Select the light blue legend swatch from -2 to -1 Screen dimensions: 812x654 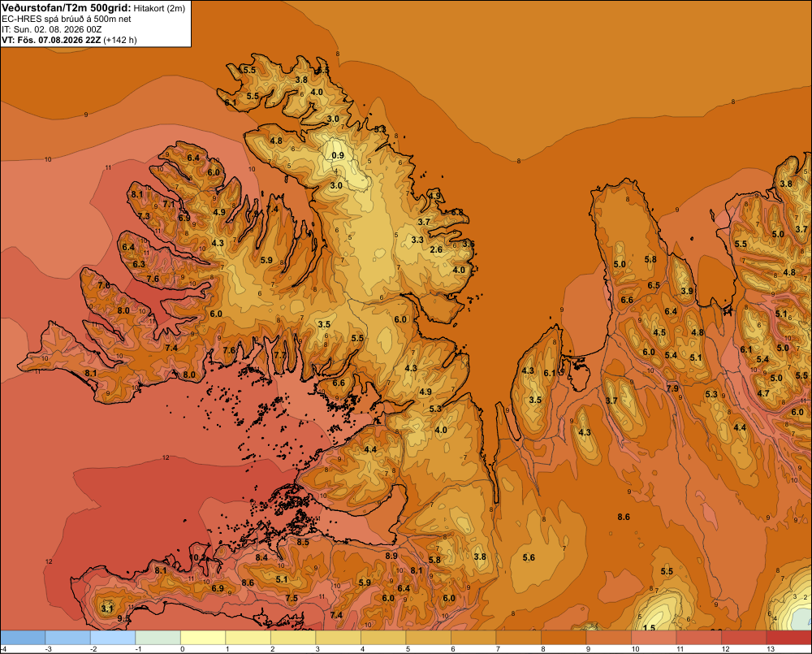point(113,637)
